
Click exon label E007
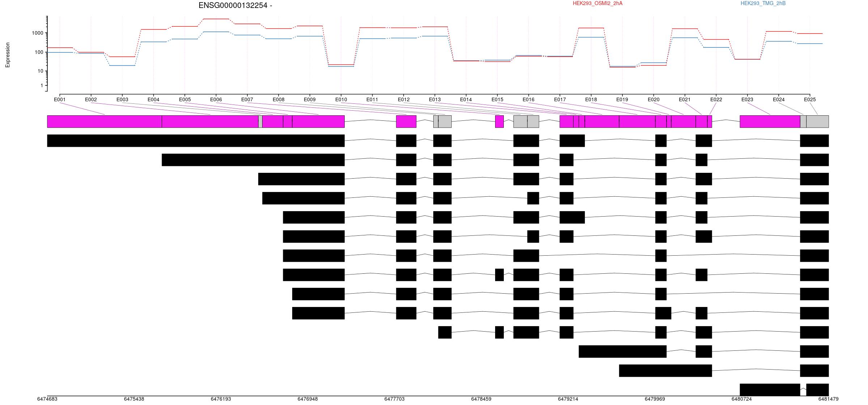pos(247,99)
